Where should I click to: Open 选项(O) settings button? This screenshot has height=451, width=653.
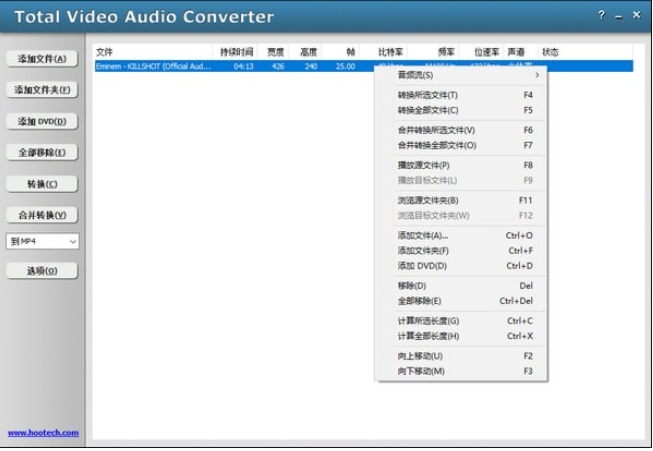[42, 271]
